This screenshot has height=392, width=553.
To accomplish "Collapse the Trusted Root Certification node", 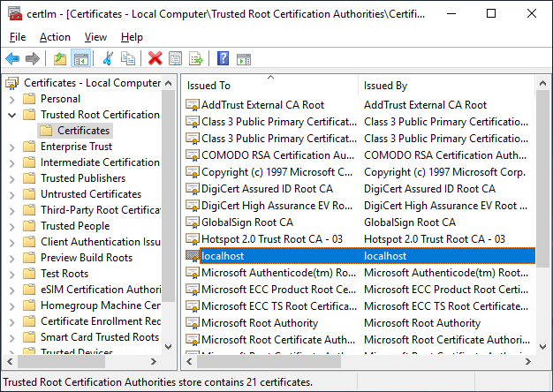I will click(x=12, y=115).
